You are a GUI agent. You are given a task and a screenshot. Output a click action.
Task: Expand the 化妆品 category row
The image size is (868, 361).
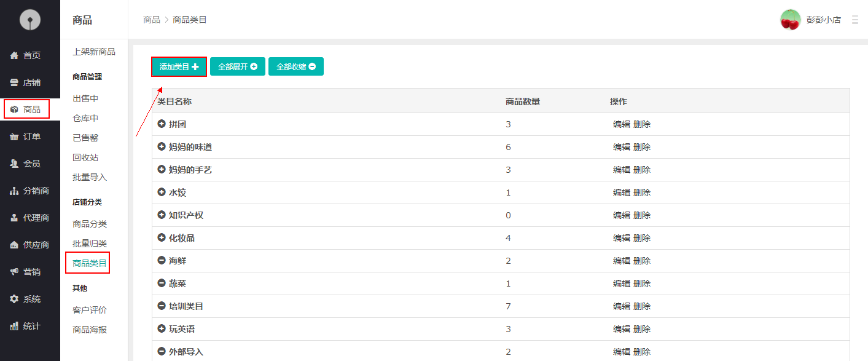click(162, 238)
